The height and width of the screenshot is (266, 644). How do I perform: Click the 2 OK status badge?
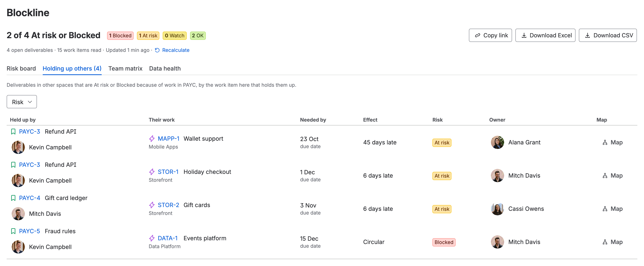pos(198,35)
